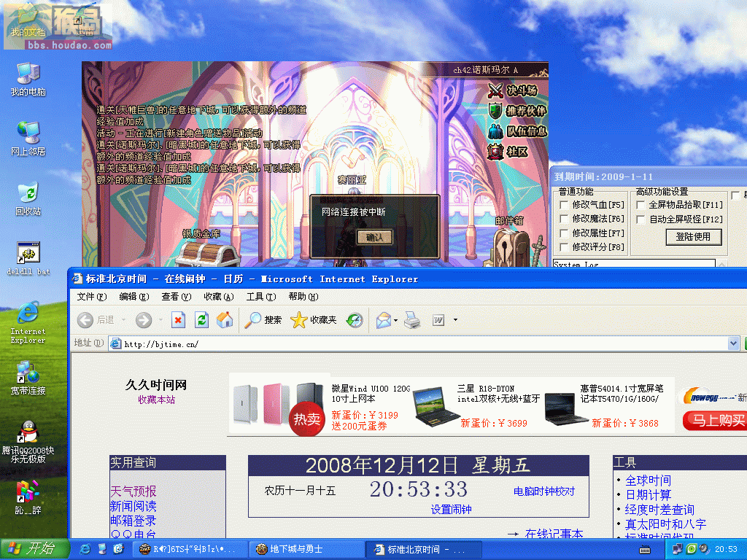Viewport: 747px width, 560px height.
Task: Click the Edit with Word toolbar icon
Action: tap(438, 320)
